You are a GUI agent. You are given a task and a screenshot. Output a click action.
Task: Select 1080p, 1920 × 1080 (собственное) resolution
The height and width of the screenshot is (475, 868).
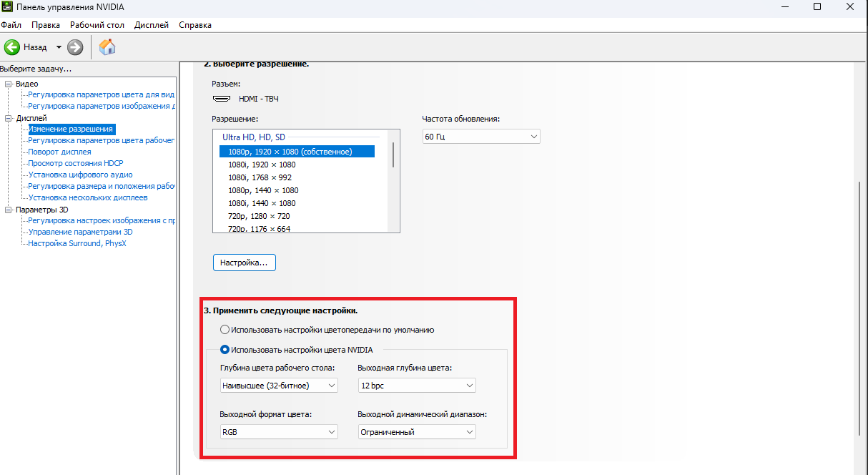[297, 152]
